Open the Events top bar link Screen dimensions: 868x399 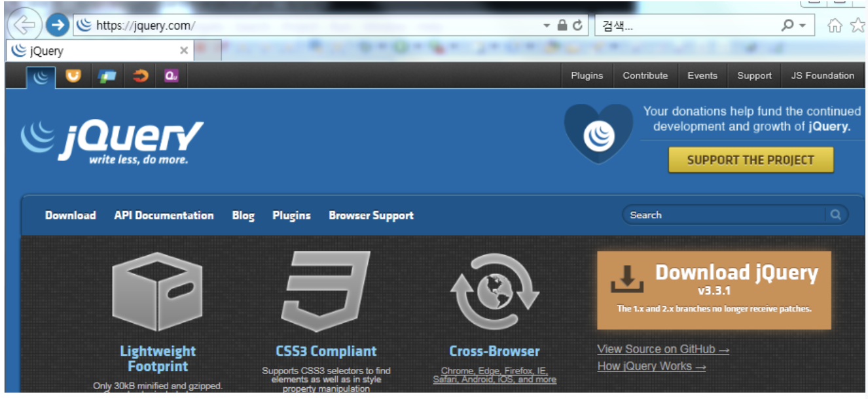[702, 76]
